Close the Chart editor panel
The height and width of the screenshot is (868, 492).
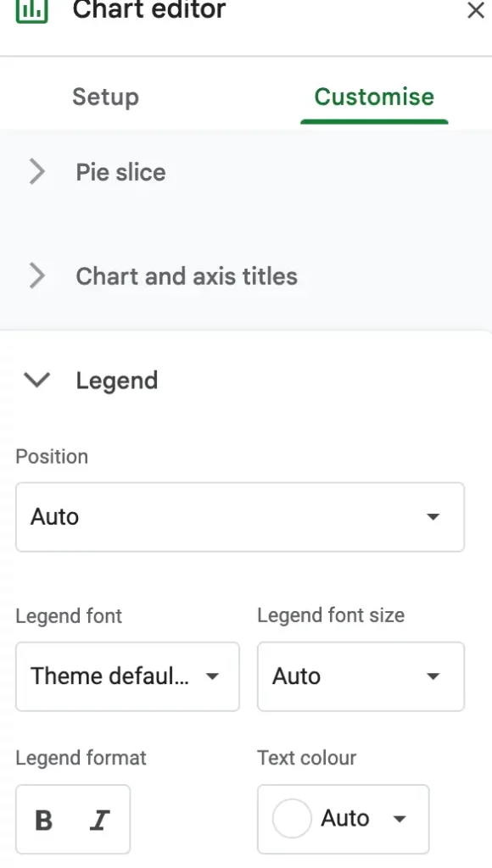pos(476,11)
